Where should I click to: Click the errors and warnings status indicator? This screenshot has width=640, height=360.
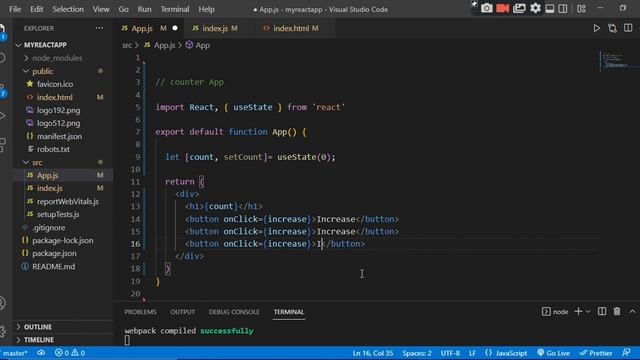[x=70, y=353]
